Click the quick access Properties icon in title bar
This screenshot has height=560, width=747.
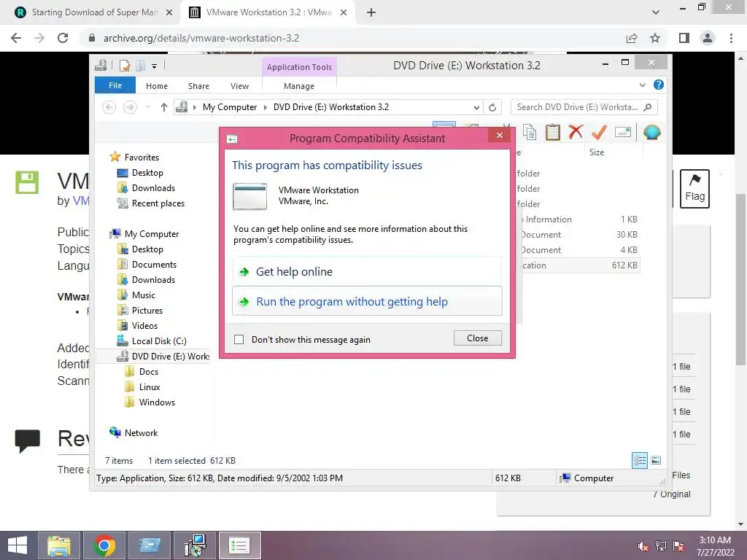coord(125,66)
